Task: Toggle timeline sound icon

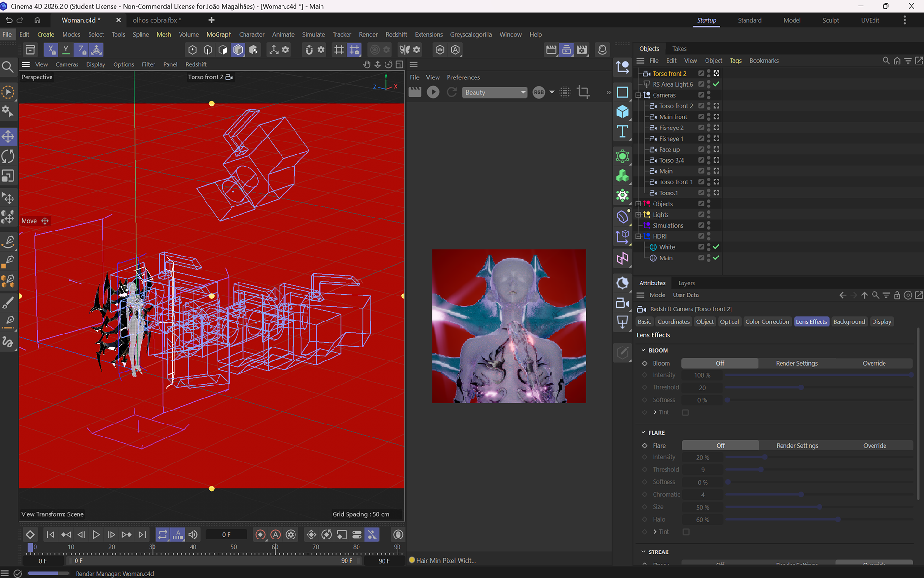Action: (x=193, y=535)
